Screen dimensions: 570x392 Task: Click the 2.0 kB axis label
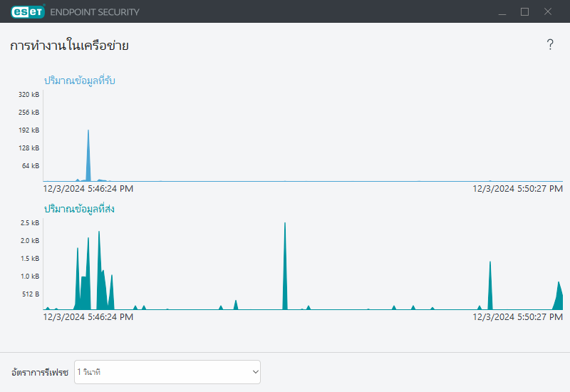pyautogui.click(x=30, y=241)
